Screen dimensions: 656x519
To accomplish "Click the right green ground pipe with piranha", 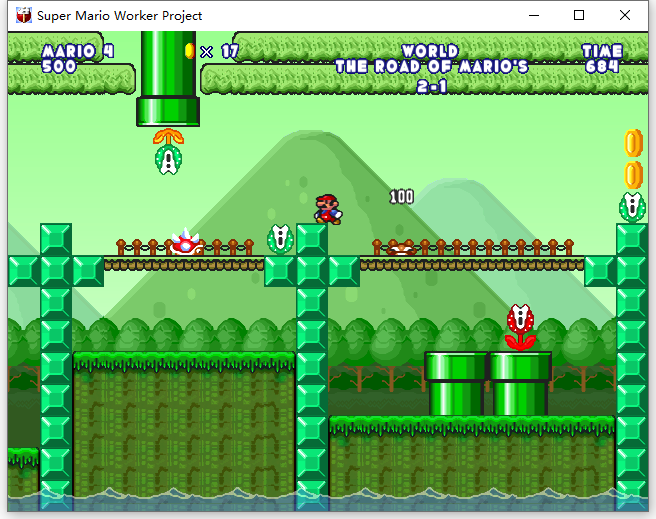I will (520, 383).
